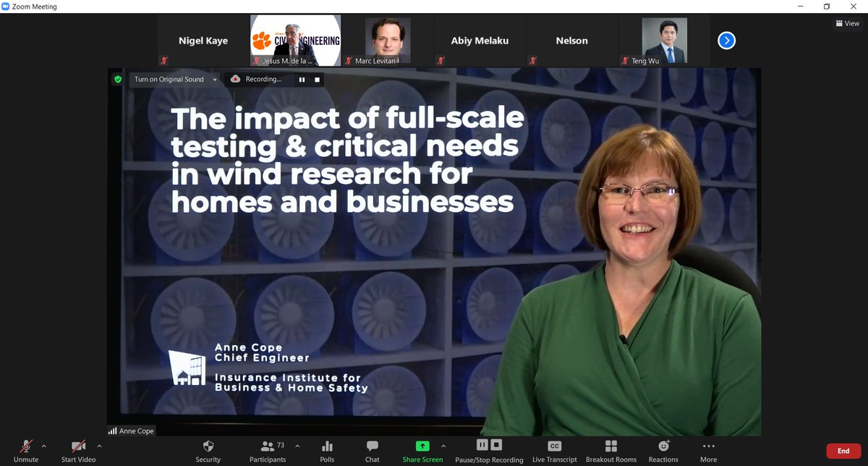Enable the Live Transcript CC button
868x466 pixels.
554,451
